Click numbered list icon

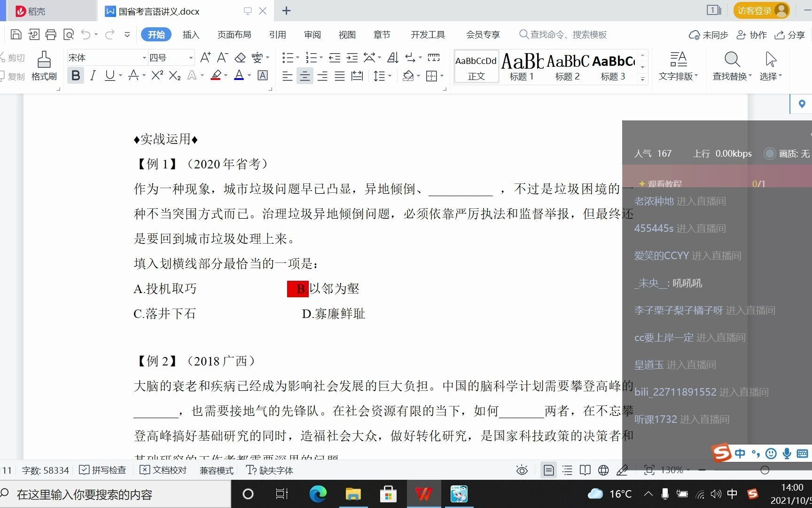point(311,57)
